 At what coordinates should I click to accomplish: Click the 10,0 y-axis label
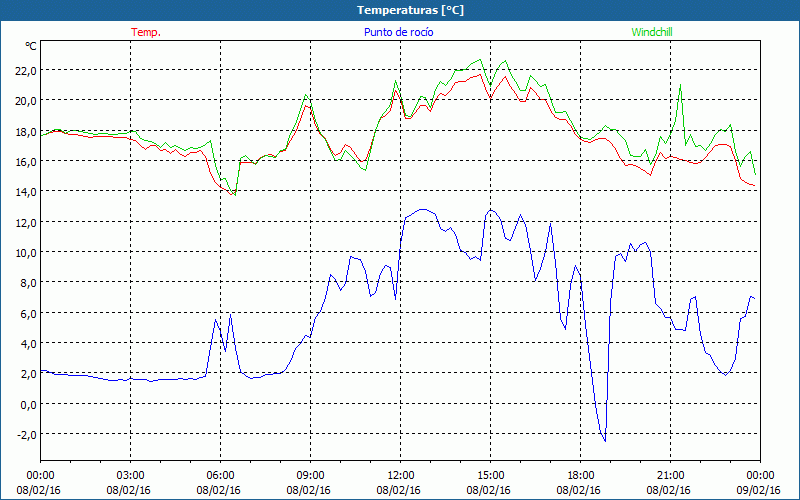point(26,253)
